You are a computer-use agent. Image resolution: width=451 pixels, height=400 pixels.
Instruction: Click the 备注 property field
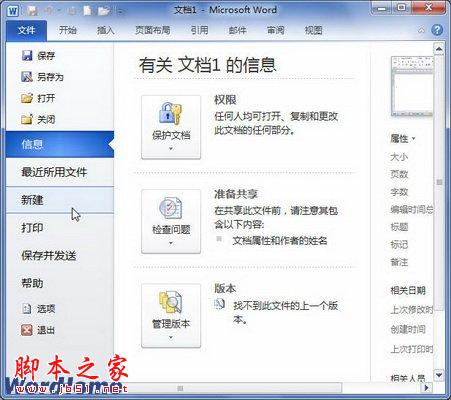399,262
